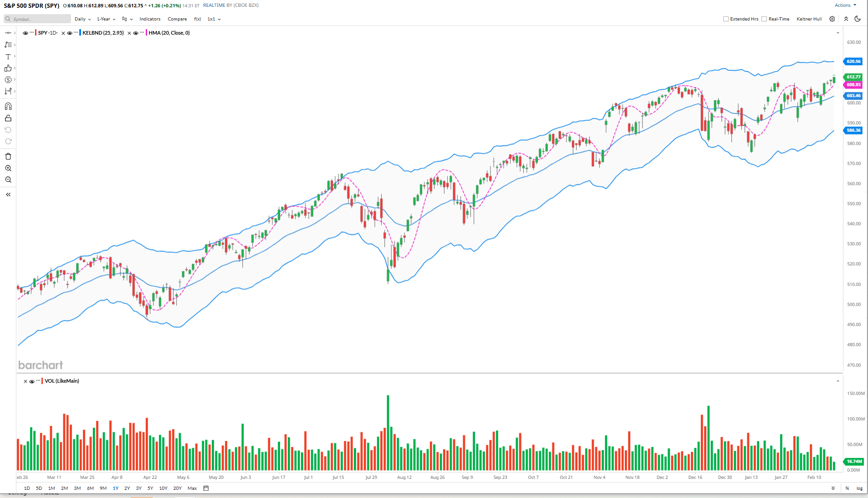Viewport: 868px width, 498px height.
Task: Open the date range calendar icon
Action: pyautogui.click(x=206, y=488)
